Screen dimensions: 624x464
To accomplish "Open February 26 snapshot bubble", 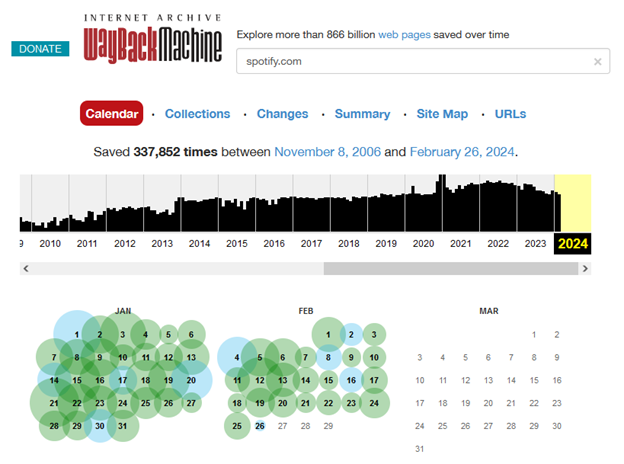I will tap(259, 426).
